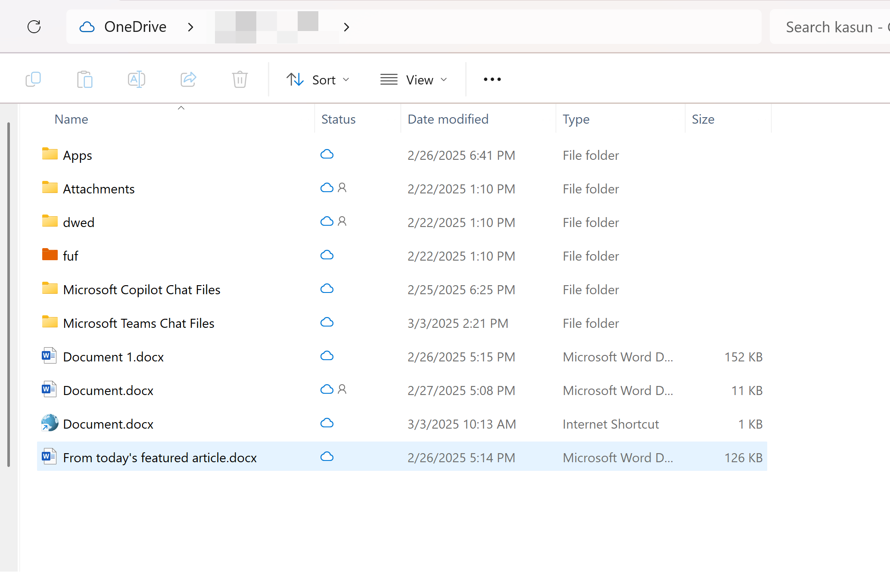Click the Copy icon in the toolbar
This screenshot has width=890, height=588.
tap(34, 79)
